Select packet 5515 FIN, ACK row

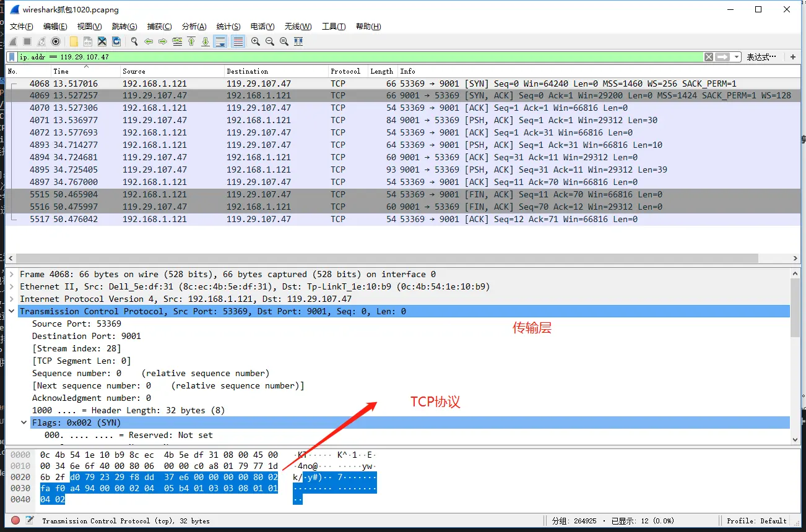[x=402, y=194]
